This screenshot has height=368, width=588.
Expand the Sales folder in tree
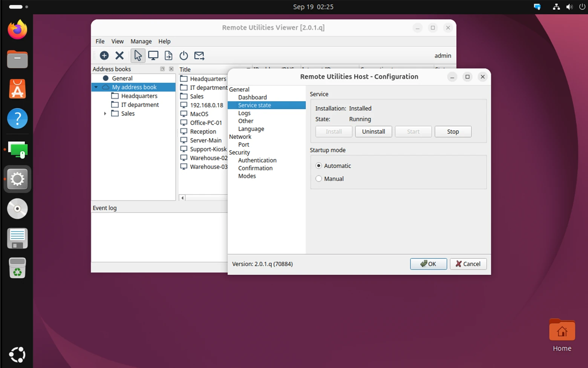click(105, 113)
